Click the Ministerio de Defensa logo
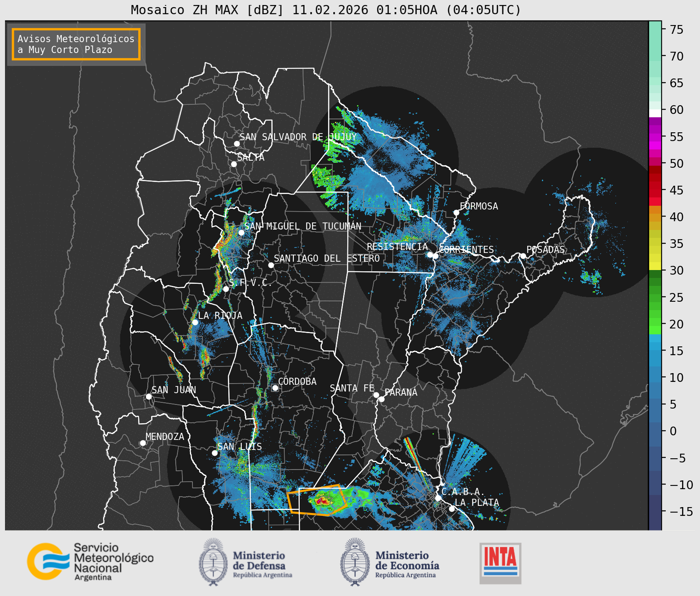The image size is (700, 596). tap(246, 562)
